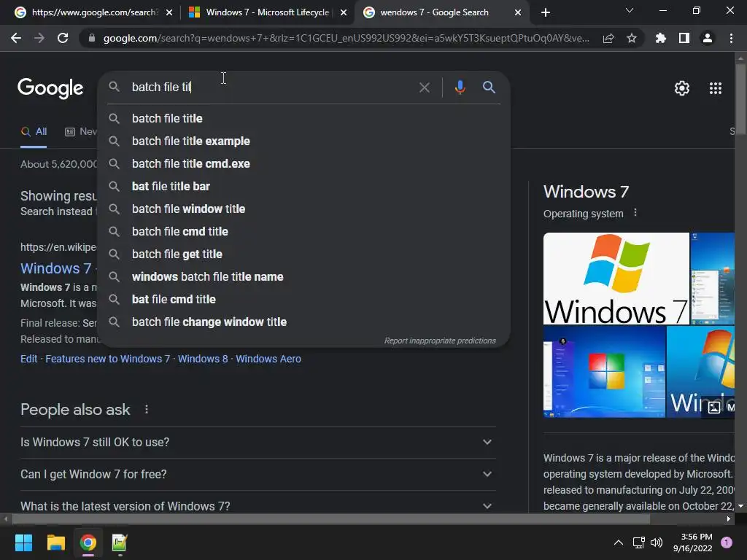Image resolution: width=747 pixels, height=560 pixels.
Task: Open the Chrome profile avatar
Action: (x=708, y=38)
